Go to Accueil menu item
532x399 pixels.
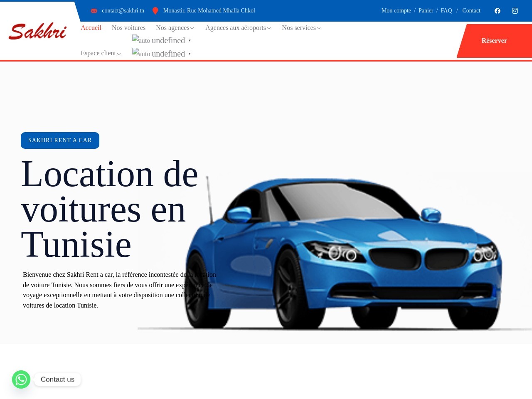pos(91,27)
